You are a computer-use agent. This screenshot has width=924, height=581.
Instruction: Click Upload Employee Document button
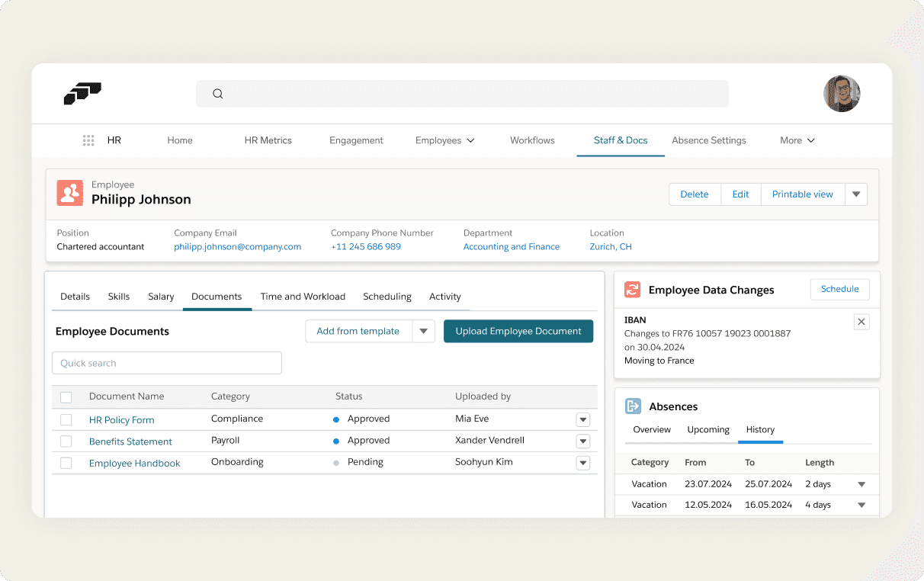[x=518, y=331]
